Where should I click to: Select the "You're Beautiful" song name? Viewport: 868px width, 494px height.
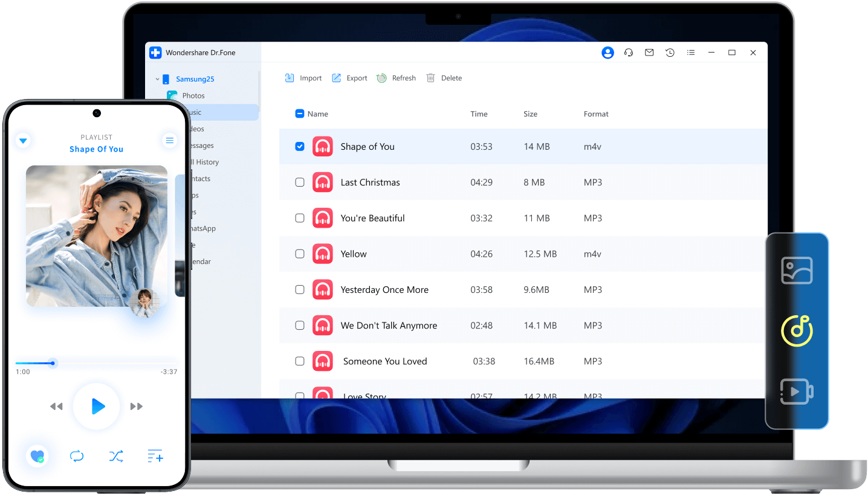[372, 218]
